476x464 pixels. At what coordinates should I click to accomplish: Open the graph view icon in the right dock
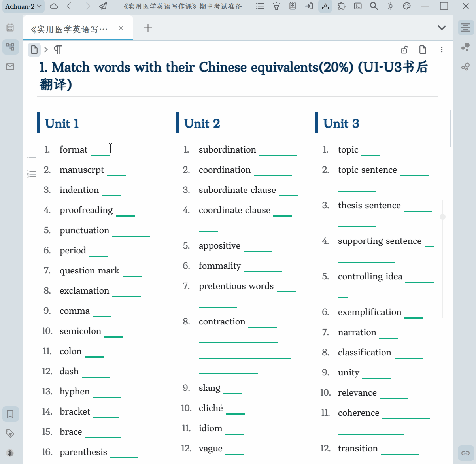[x=466, y=47]
